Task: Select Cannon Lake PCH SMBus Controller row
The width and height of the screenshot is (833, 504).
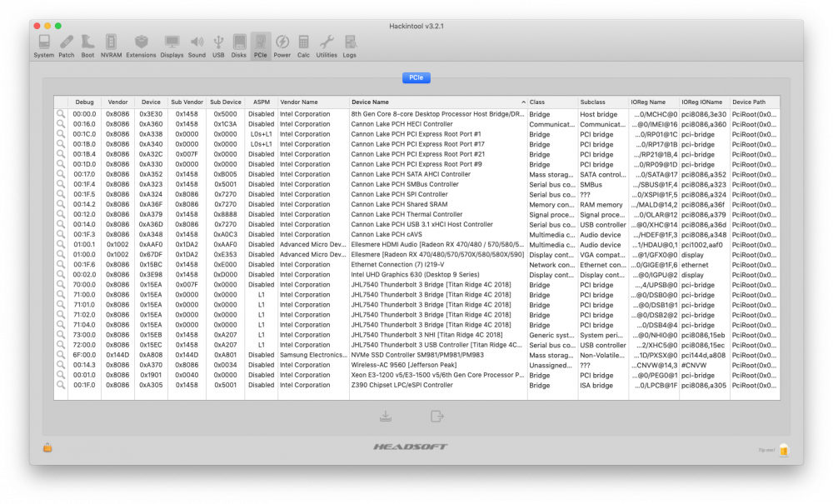Action: [x=416, y=184]
